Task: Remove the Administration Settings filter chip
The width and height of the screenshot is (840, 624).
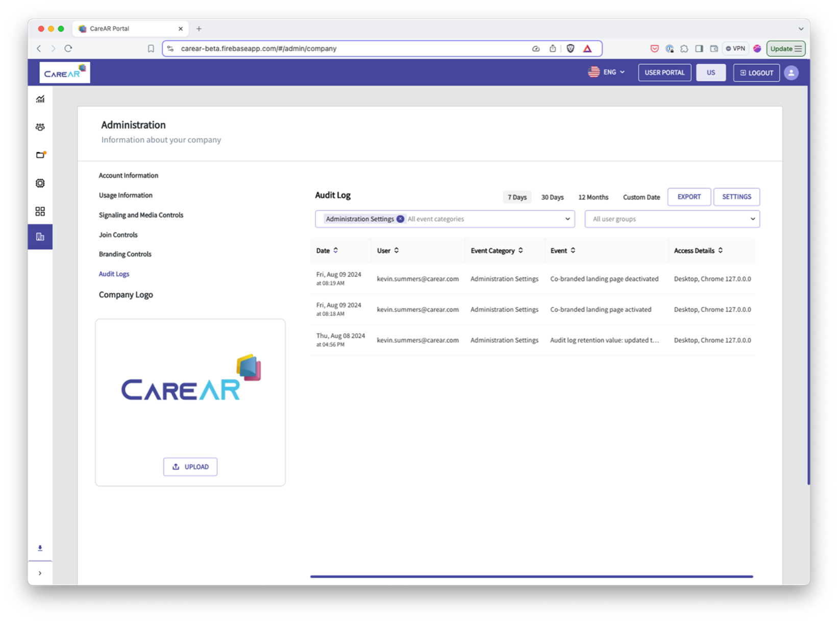Action: coord(400,219)
